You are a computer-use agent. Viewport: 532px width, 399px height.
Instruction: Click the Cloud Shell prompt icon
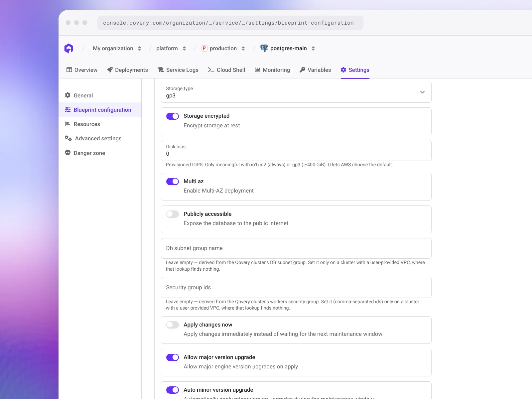tap(211, 70)
